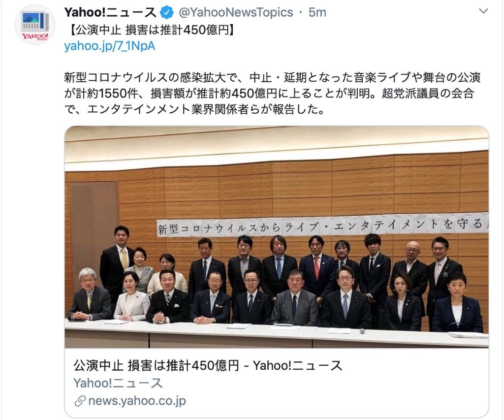Image resolution: width=504 pixels, height=420 pixels.
Task: Open the yahoo.jp/7_1NpA short link
Action: (x=110, y=46)
